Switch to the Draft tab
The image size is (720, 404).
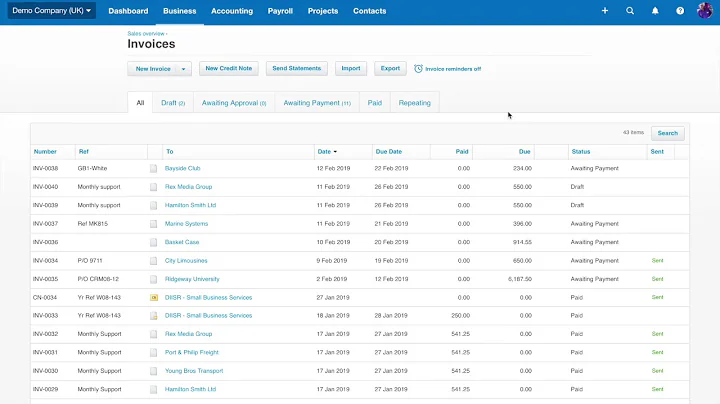173,103
